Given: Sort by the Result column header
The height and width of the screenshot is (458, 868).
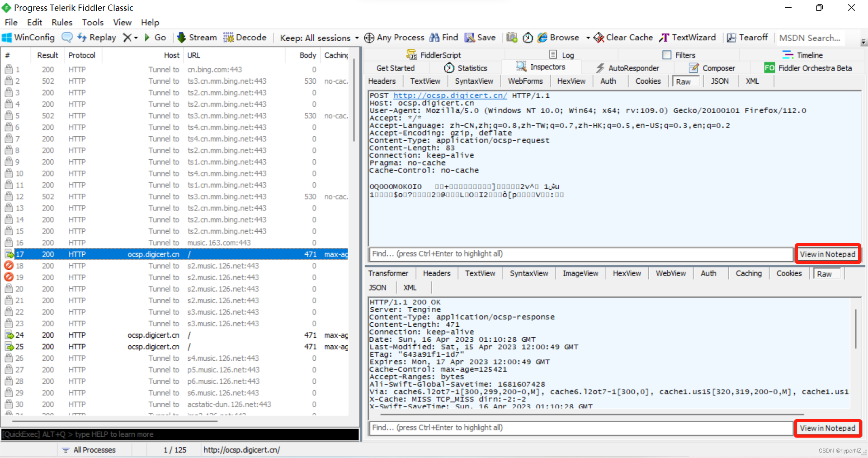Looking at the screenshot, I should 47,55.
